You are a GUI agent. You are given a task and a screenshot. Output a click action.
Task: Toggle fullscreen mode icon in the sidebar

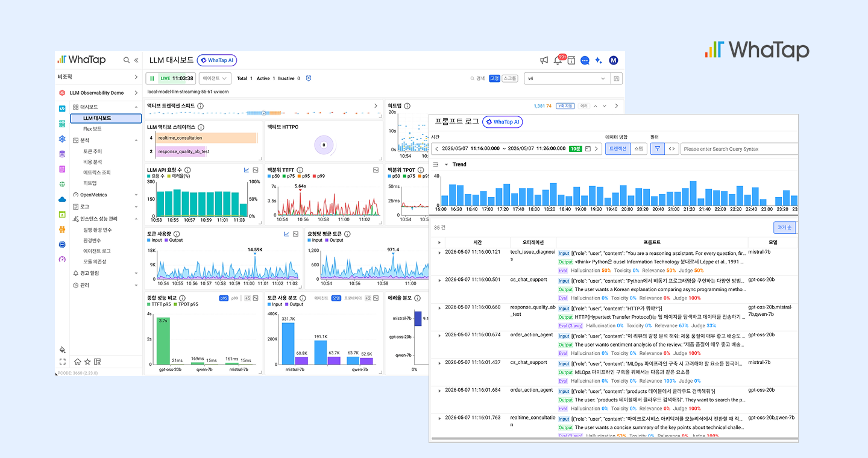point(62,362)
